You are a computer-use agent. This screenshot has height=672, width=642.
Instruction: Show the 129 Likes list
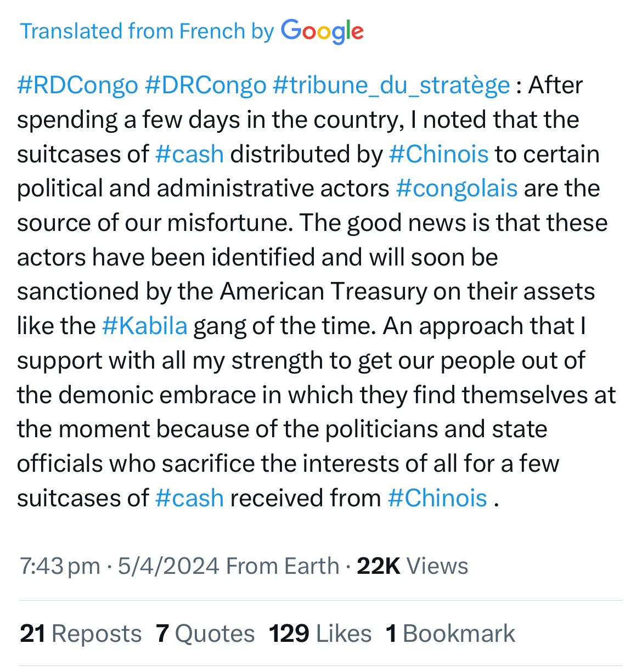point(320,634)
